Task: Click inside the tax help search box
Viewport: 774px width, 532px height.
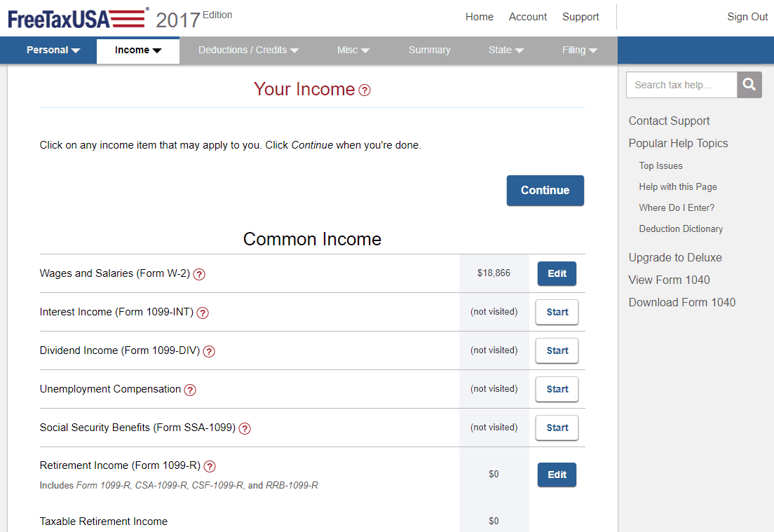Action: click(x=680, y=84)
